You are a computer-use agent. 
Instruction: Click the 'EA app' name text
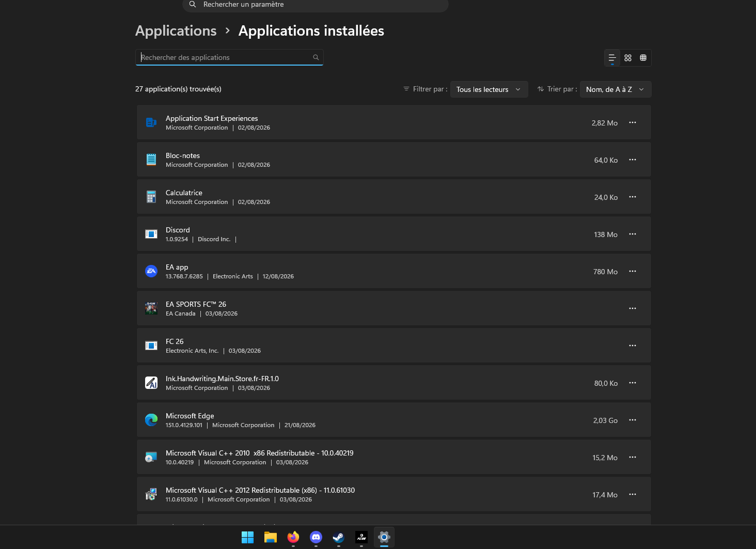point(177,268)
